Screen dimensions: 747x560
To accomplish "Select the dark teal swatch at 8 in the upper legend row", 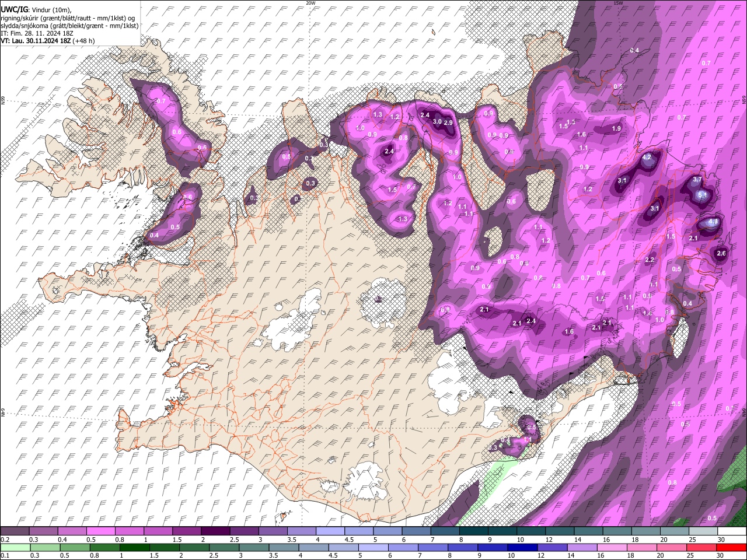I will [473, 531].
